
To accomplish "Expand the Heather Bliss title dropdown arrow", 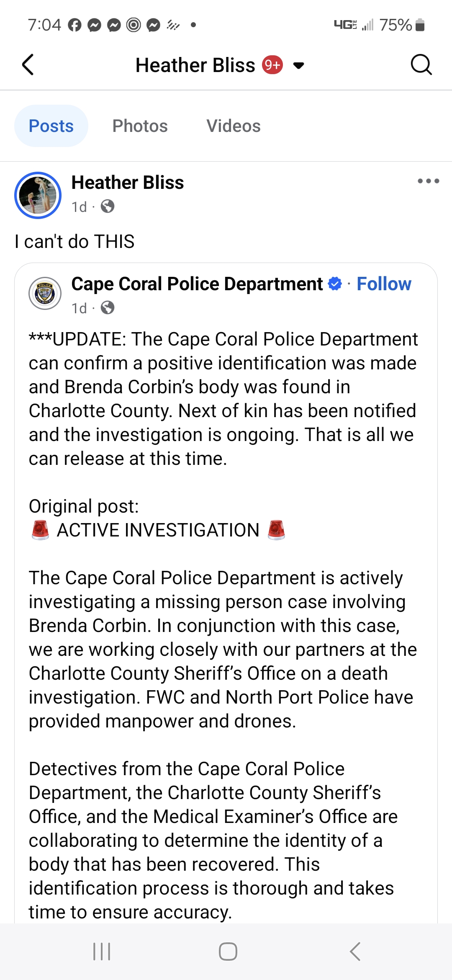I will tap(298, 65).
